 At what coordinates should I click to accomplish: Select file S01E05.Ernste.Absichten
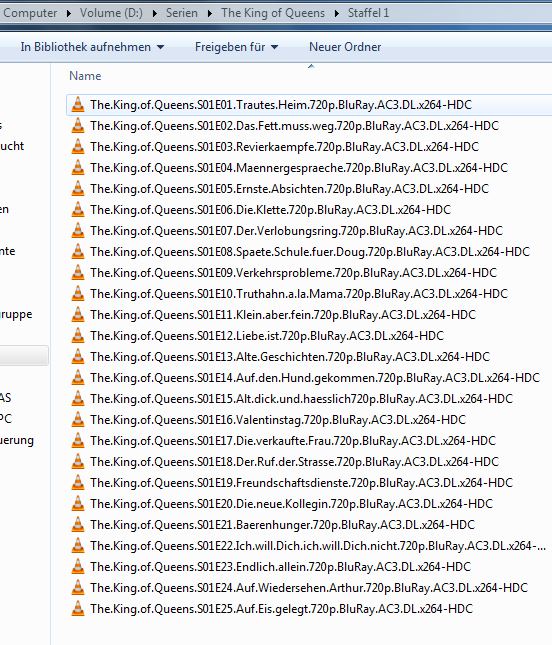pos(290,189)
